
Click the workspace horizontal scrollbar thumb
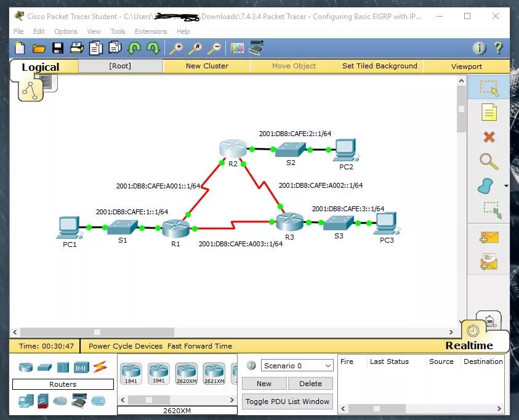pos(97,332)
